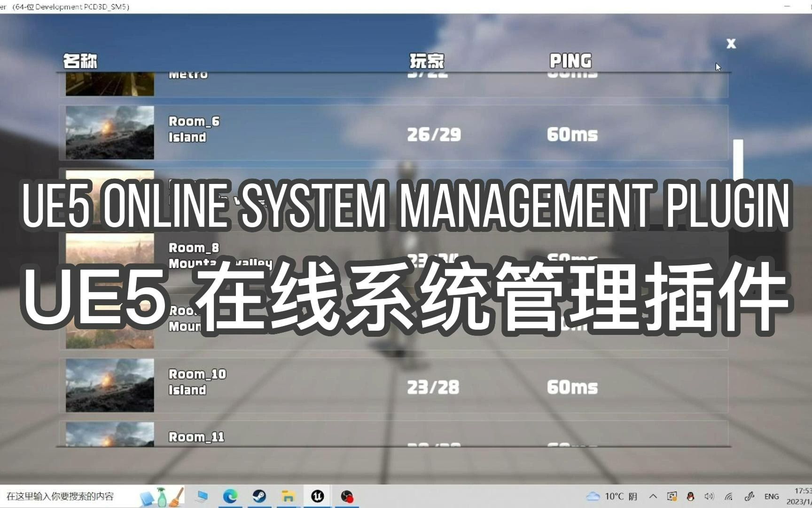Switch input language via the ENG indicator
This screenshot has height=508, width=812.
coord(772,496)
